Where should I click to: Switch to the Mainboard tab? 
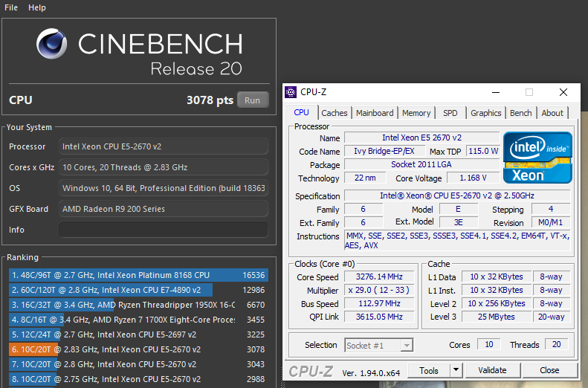pyautogui.click(x=375, y=113)
